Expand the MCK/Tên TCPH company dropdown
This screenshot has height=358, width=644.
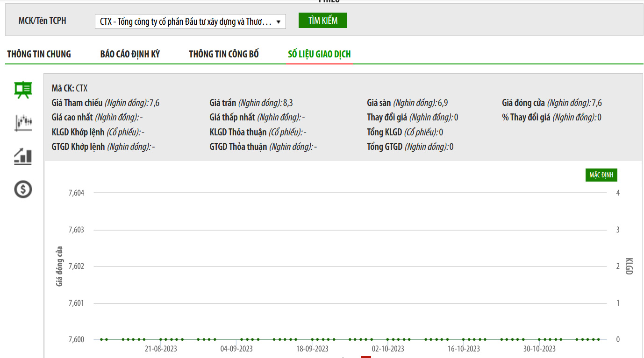coord(190,21)
